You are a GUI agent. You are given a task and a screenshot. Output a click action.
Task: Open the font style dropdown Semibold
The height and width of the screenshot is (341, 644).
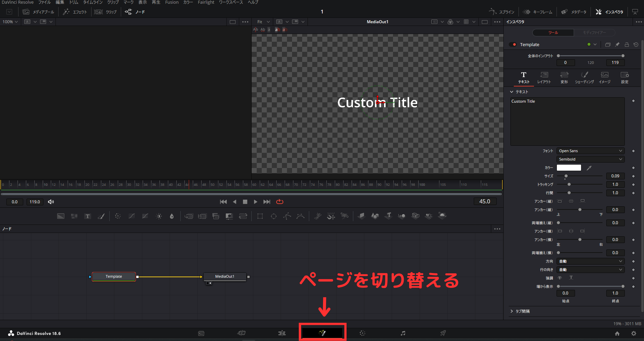(x=591, y=159)
